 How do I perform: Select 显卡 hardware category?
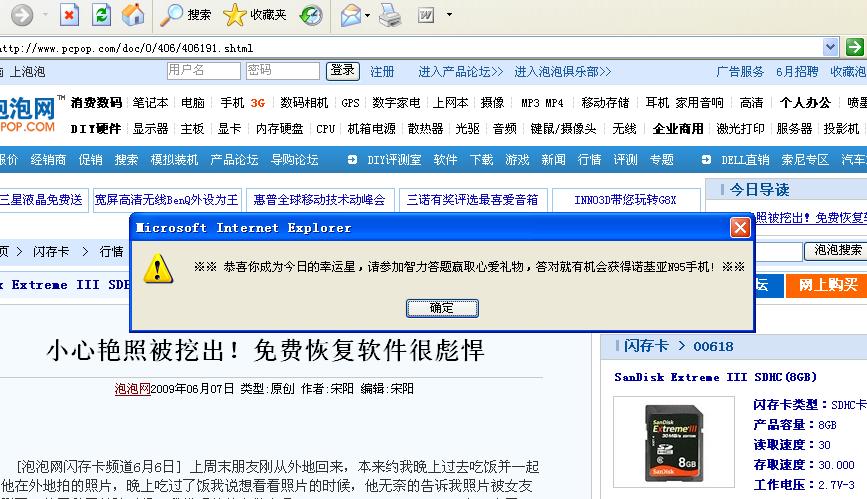(229, 129)
